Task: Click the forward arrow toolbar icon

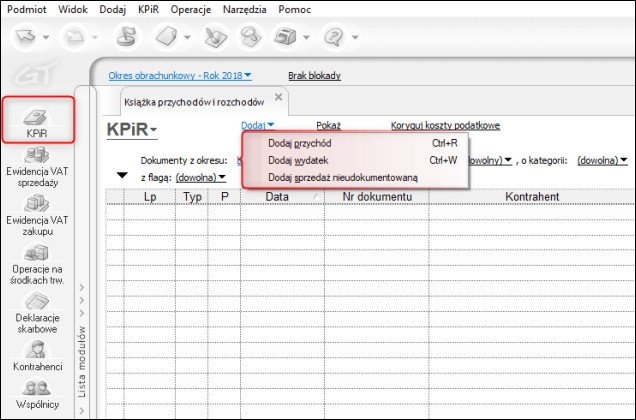Action: tap(74, 37)
